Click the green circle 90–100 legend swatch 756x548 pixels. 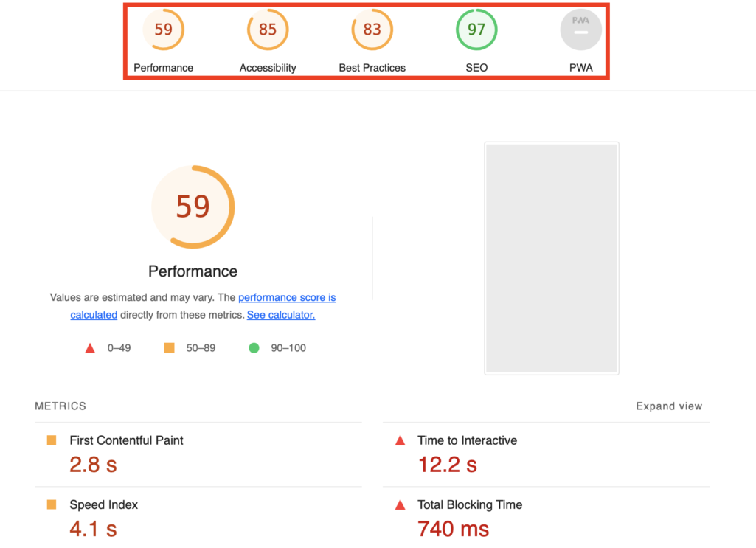pyautogui.click(x=254, y=348)
